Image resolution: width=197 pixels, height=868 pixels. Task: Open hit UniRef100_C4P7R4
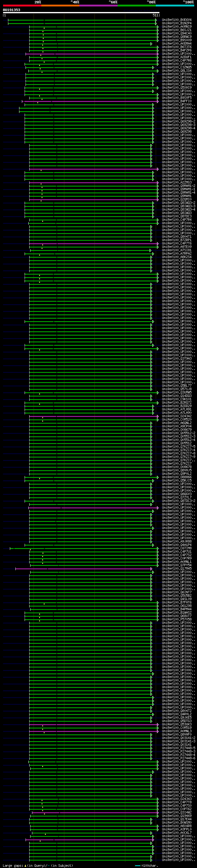click(x=177, y=220)
